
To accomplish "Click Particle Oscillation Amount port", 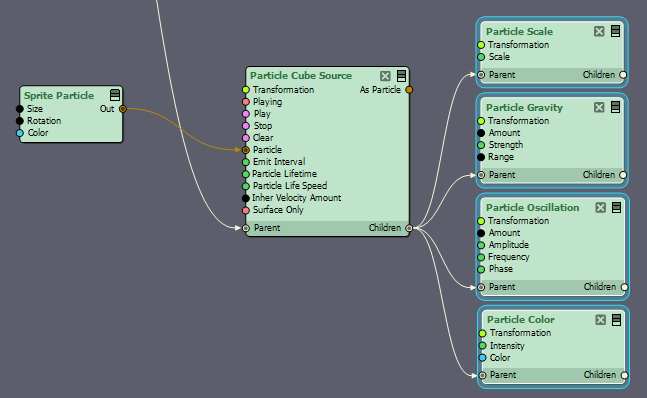I will coord(481,233).
